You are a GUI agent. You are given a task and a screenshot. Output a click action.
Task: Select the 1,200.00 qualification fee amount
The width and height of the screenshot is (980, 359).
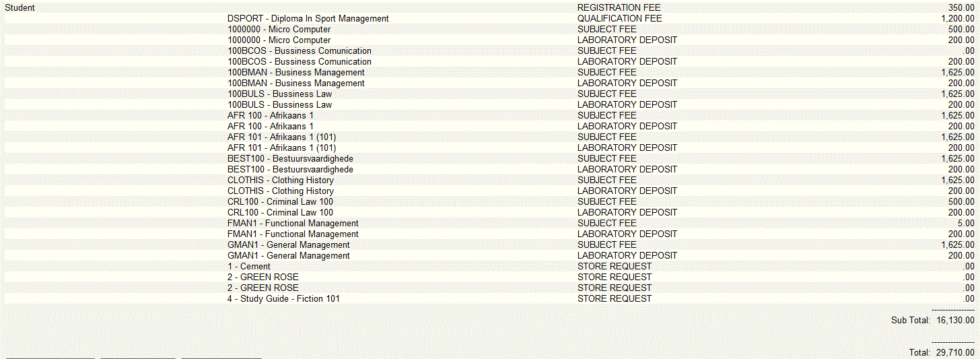click(x=957, y=19)
